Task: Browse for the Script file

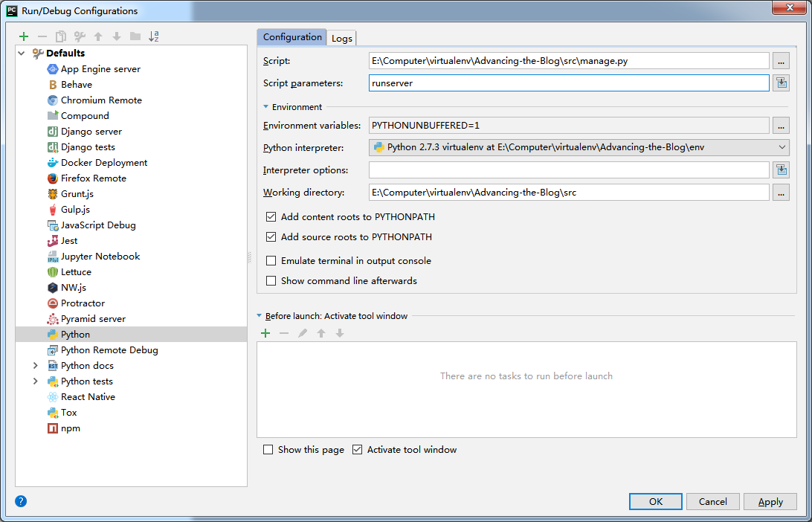Action: click(x=781, y=60)
